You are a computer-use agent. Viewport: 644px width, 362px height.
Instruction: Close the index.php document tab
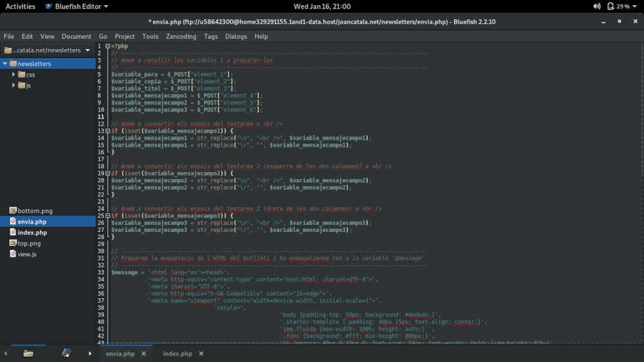[x=201, y=354]
